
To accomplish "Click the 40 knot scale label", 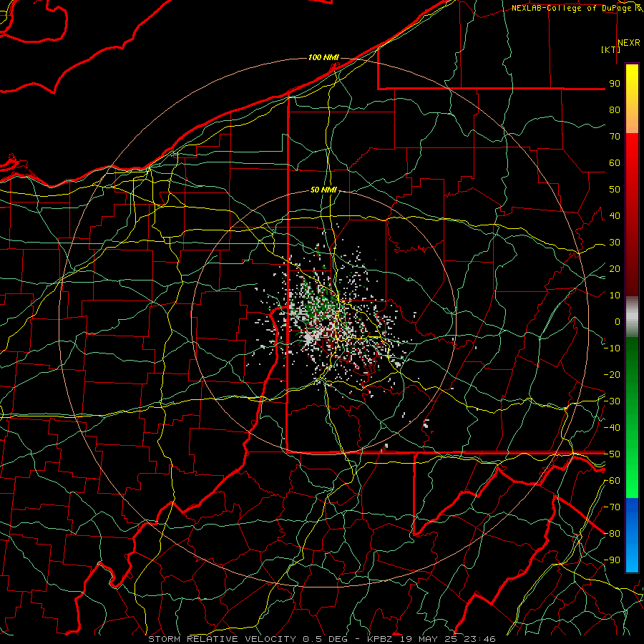I will coord(615,216).
